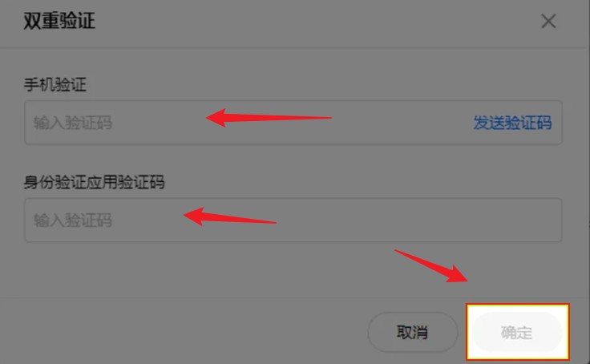Confirm with the highlighted 确定 button
Image resolution: width=590 pixels, height=364 pixels.
pyautogui.click(x=517, y=333)
